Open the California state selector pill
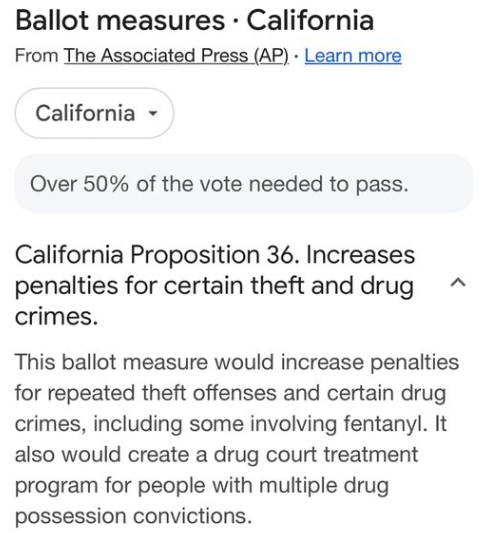 pos(94,113)
